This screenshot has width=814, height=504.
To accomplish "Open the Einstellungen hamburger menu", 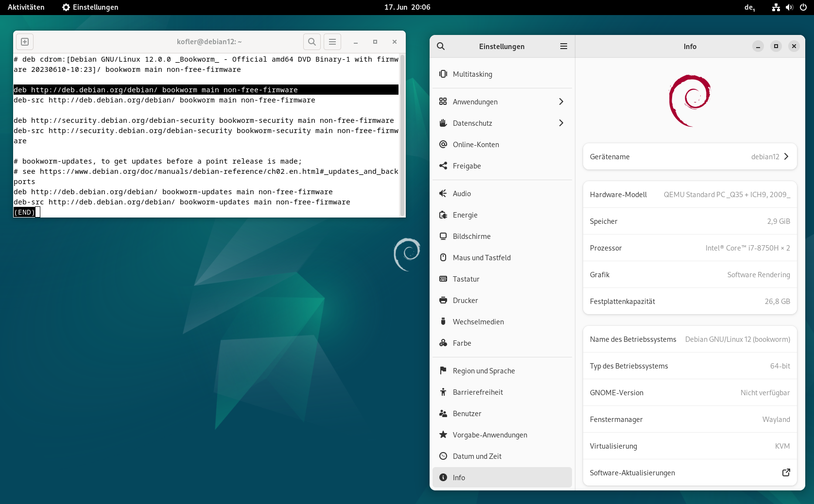I will point(564,46).
